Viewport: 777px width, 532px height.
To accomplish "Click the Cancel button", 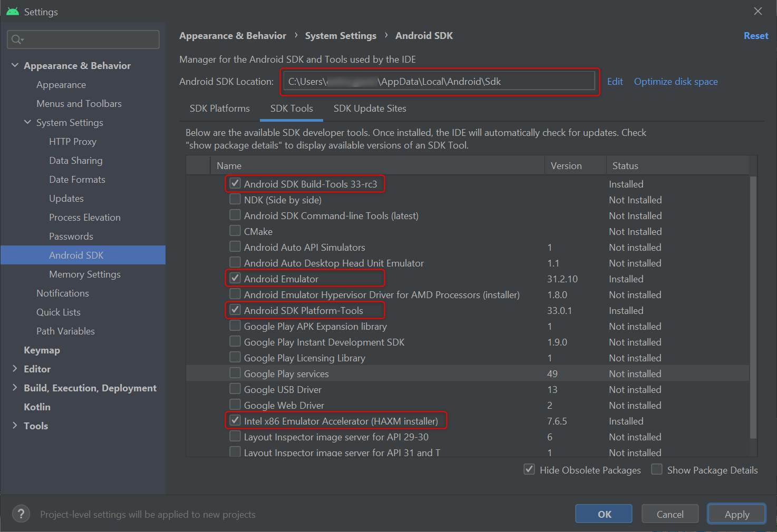I will (670, 514).
